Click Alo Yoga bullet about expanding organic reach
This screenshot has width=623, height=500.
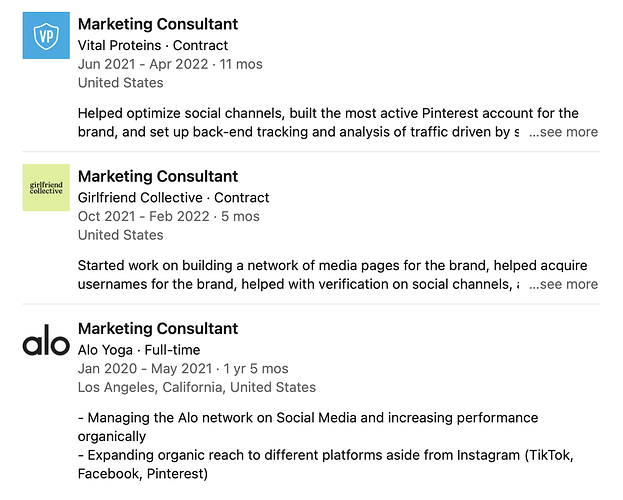[326, 464]
